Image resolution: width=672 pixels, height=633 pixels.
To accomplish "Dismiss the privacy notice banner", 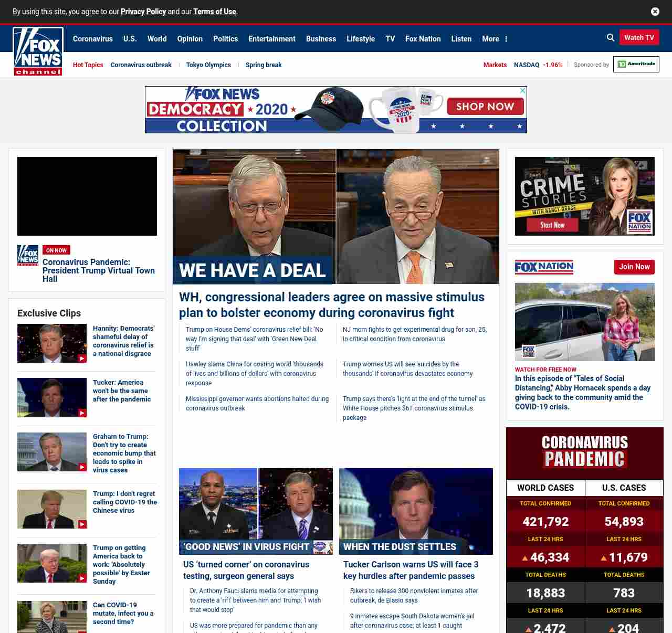I will (x=655, y=12).
